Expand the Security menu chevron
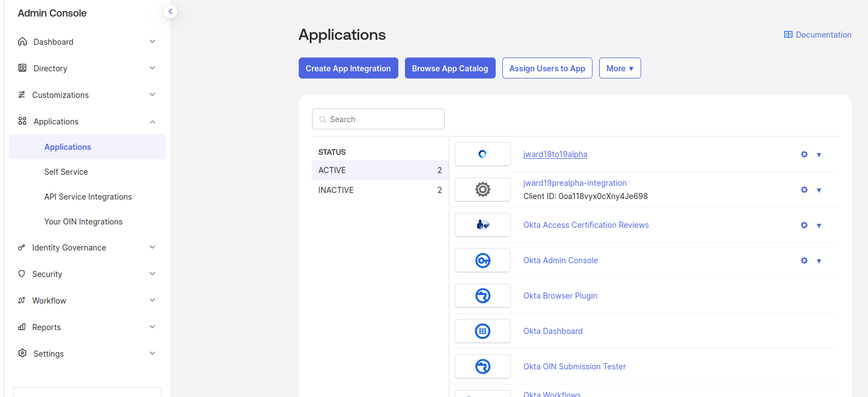The image size is (868, 397). click(152, 274)
